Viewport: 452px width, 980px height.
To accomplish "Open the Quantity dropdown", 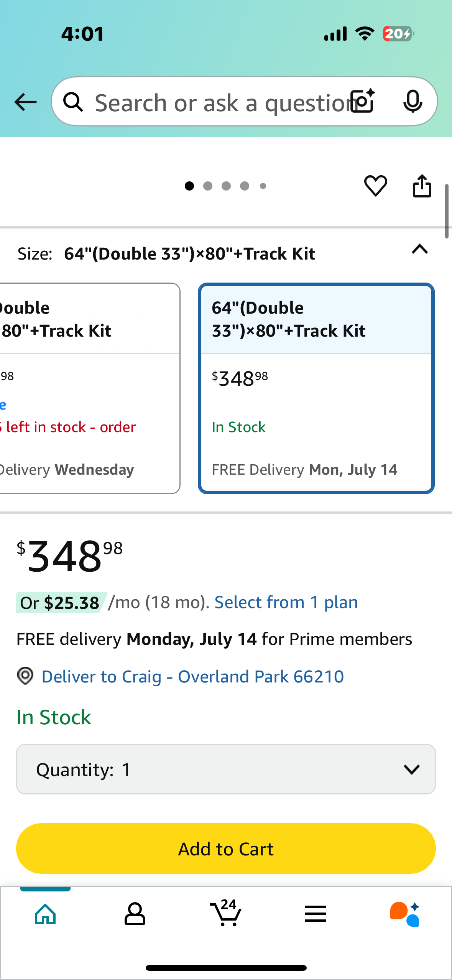I will point(226,769).
